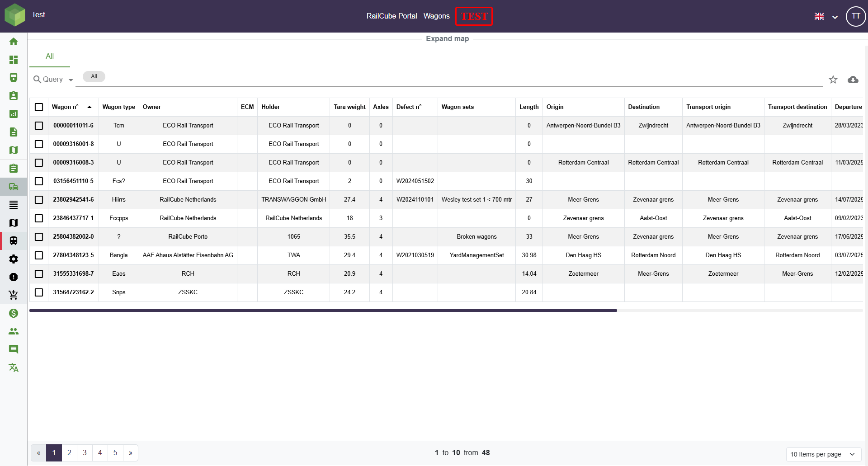The width and height of the screenshot is (868, 466).
Task: Open the chat message sidebar icon
Action: [14, 349]
